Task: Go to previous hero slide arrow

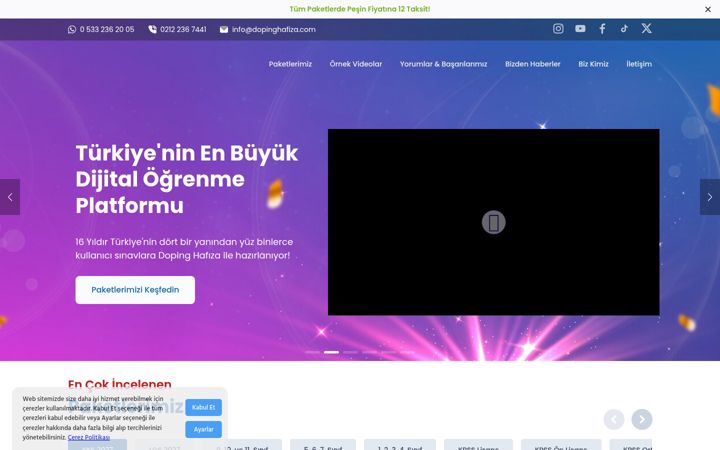Action: pyautogui.click(x=10, y=197)
